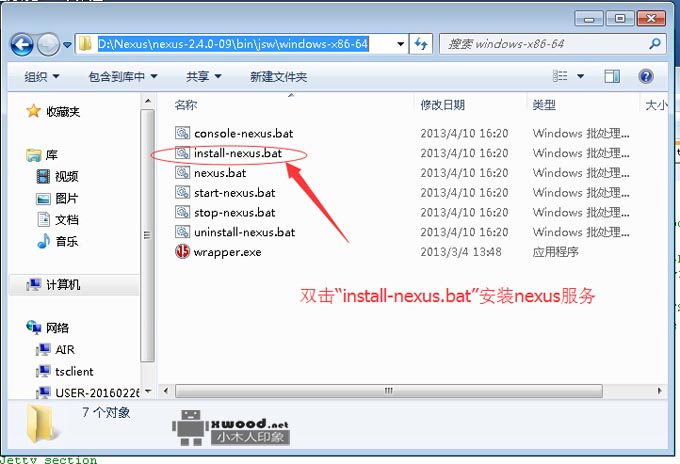Viewport: 680px width, 464px height.
Task: Select the uninstall-nexus.bat file icon
Action: click(x=182, y=232)
